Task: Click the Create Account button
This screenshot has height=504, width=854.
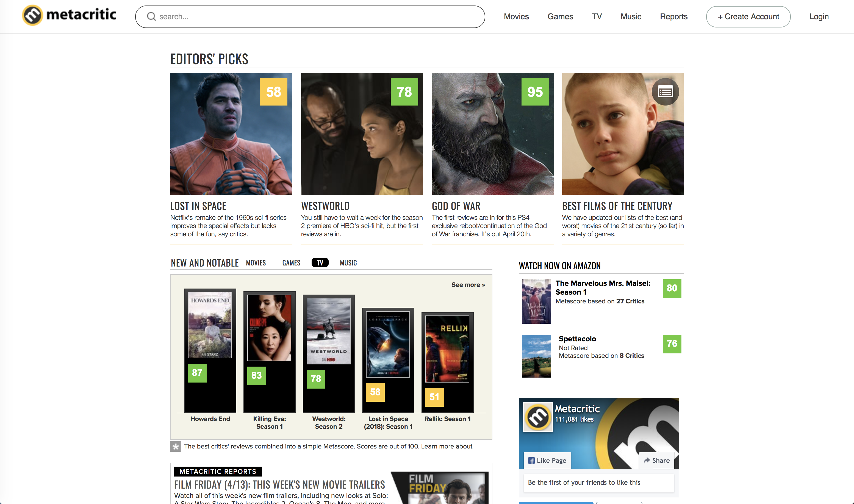Action: click(748, 17)
